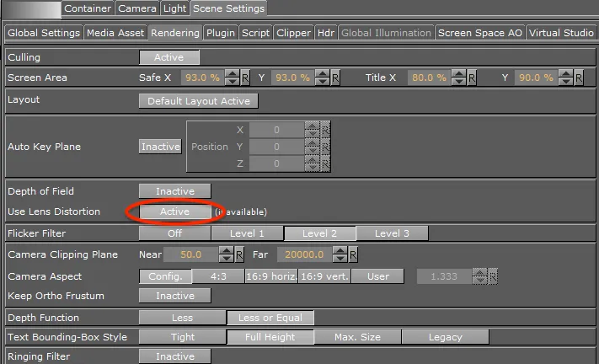Choose Legacy bounding-box style

tap(446, 337)
